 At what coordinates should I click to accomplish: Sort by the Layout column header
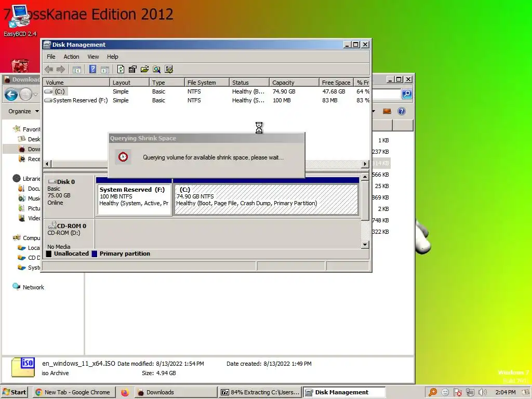[x=129, y=83]
